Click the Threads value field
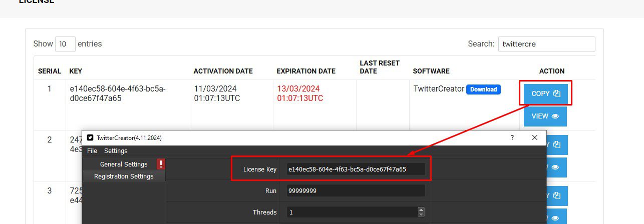The height and width of the screenshot is (224, 644). click(352, 212)
